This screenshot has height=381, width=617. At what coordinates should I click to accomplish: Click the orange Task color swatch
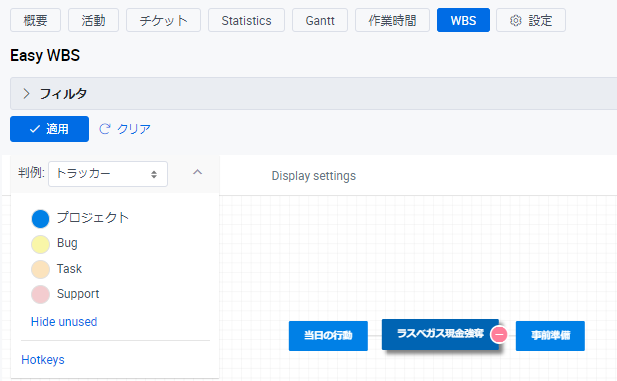(40, 270)
